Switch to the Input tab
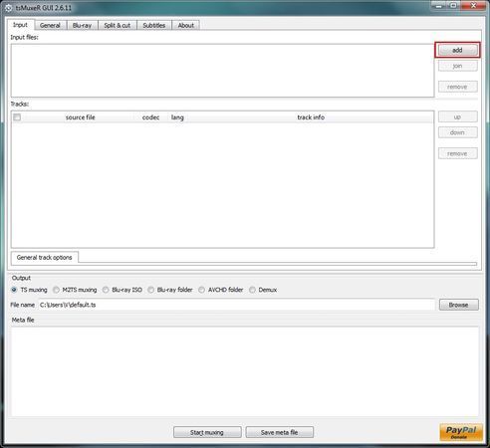The image size is (490, 448). [20, 25]
